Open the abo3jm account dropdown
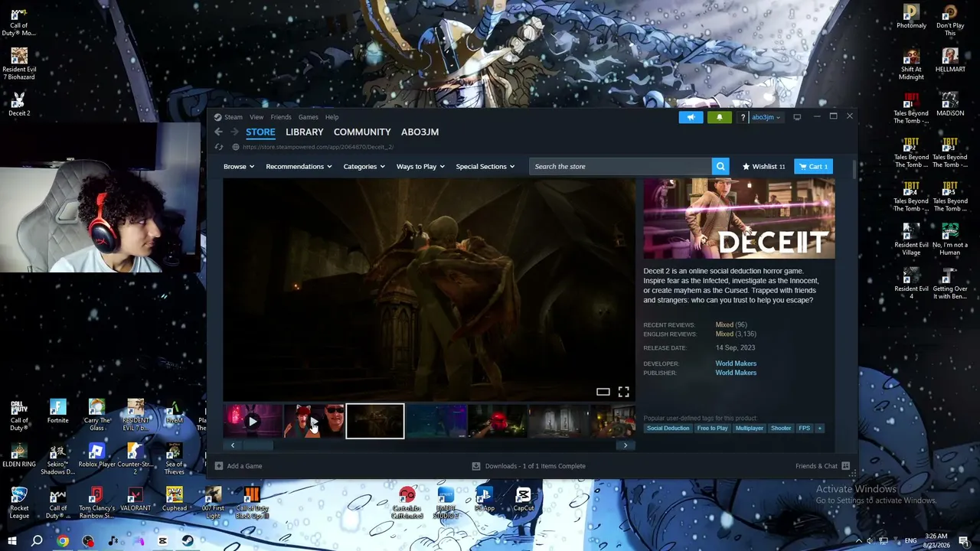The height and width of the screenshot is (551, 980). (766, 117)
